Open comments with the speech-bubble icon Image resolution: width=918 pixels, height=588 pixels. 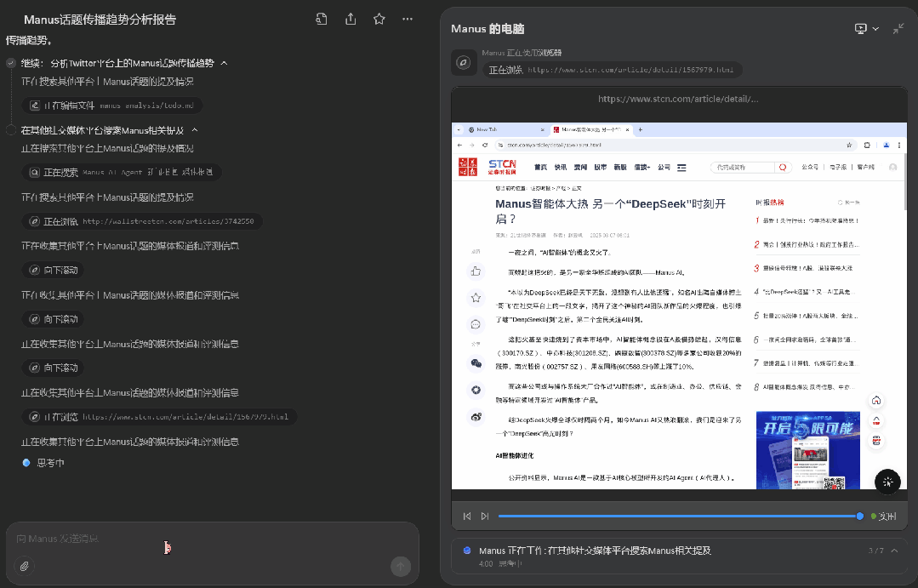[x=476, y=323]
